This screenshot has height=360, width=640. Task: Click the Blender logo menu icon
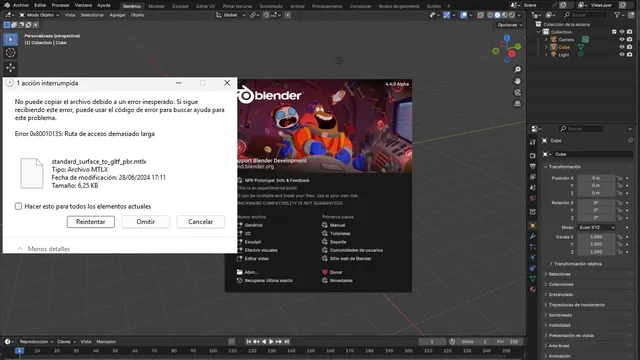point(7,5)
